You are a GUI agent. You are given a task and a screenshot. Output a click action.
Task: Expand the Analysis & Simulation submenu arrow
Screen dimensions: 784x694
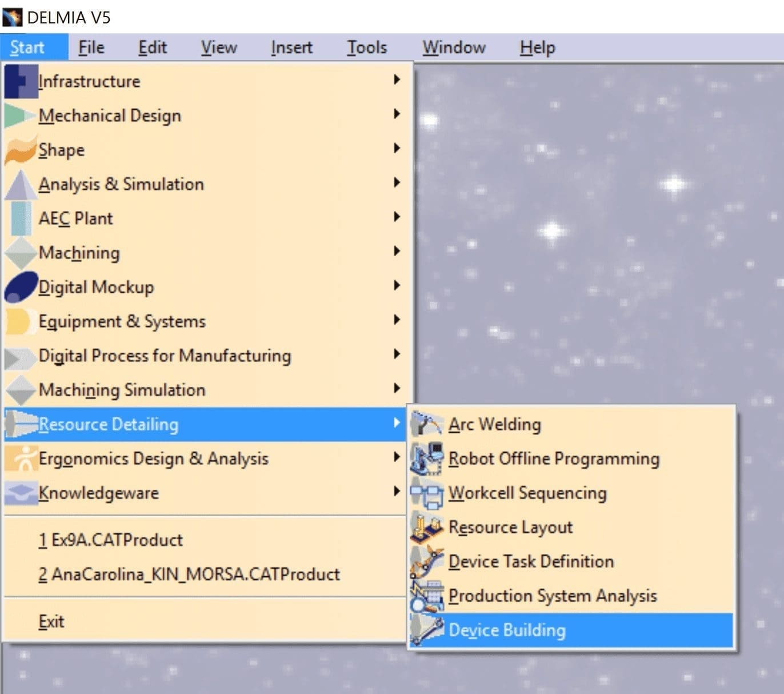tap(397, 182)
